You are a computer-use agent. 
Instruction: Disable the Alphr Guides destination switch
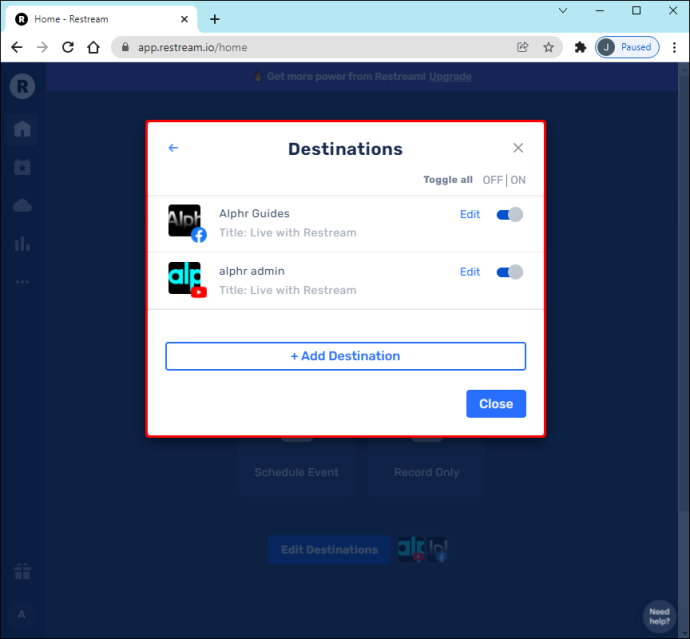point(510,215)
